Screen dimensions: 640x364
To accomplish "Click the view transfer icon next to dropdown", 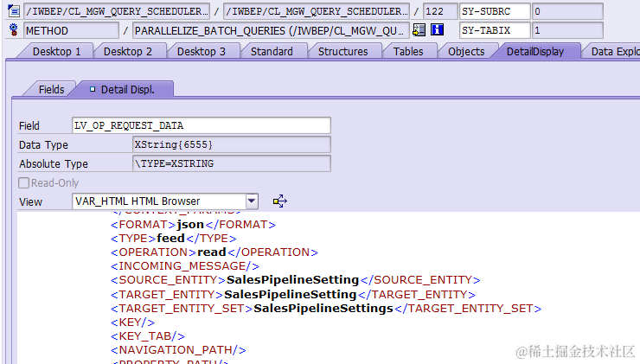I will point(279,201).
